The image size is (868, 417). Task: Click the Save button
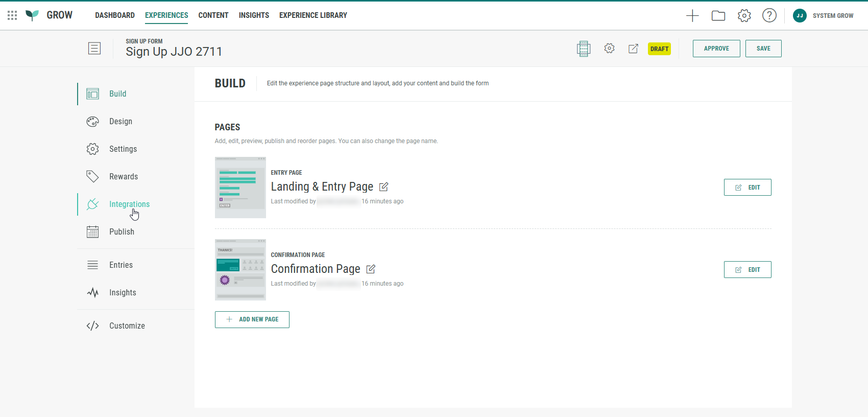[x=763, y=49]
